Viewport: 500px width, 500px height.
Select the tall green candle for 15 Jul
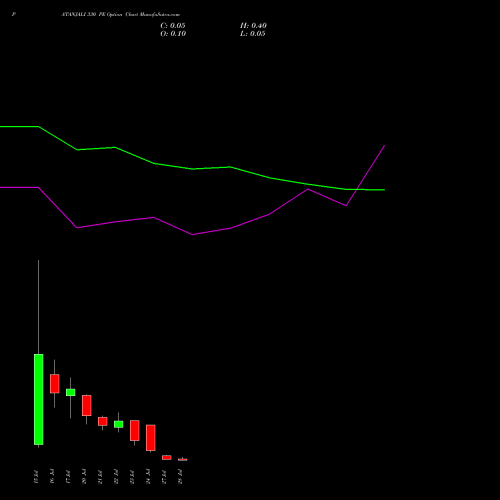39,399
